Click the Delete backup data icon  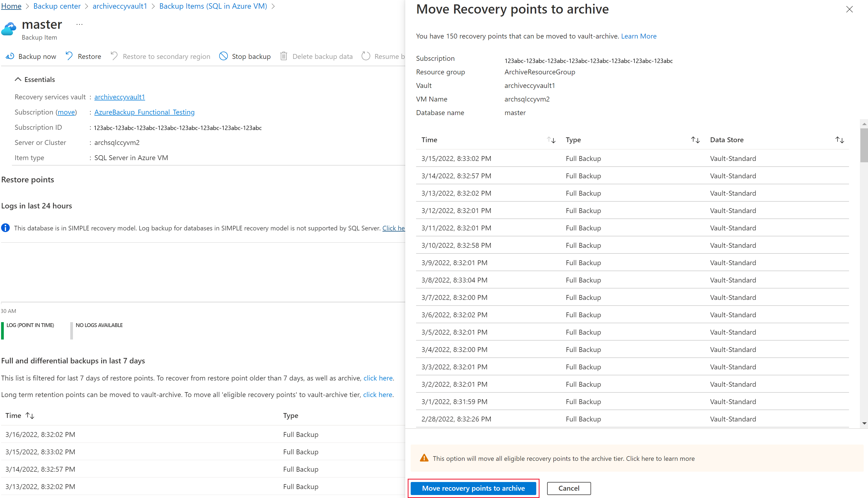284,56
